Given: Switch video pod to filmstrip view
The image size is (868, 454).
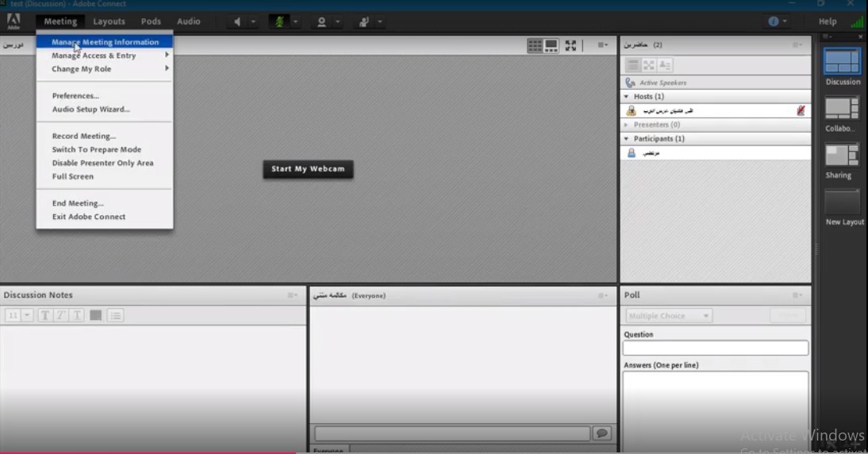Looking at the screenshot, I should coord(551,45).
